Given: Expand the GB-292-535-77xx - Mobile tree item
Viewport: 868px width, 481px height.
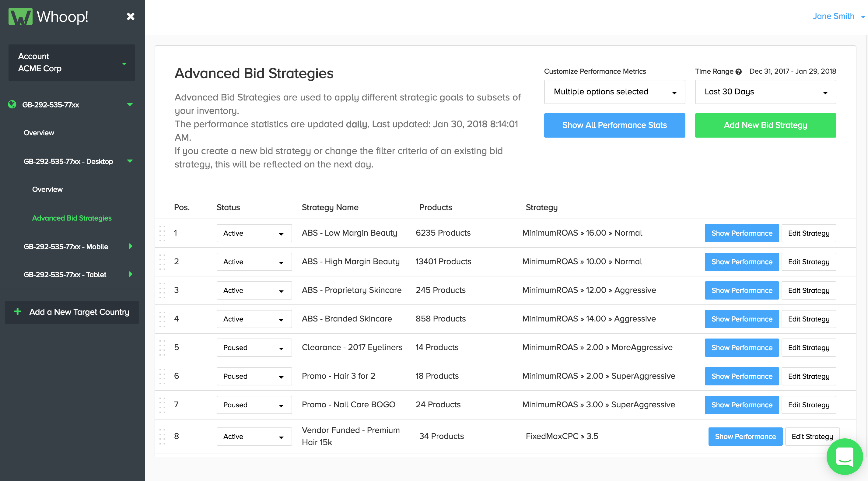Looking at the screenshot, I should 130,246.
